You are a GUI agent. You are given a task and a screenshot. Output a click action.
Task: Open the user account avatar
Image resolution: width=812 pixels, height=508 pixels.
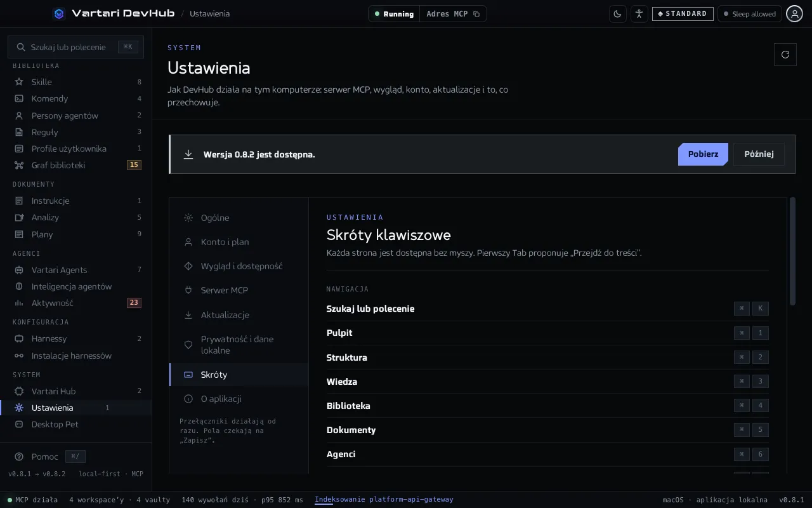[x=794, y=13]
